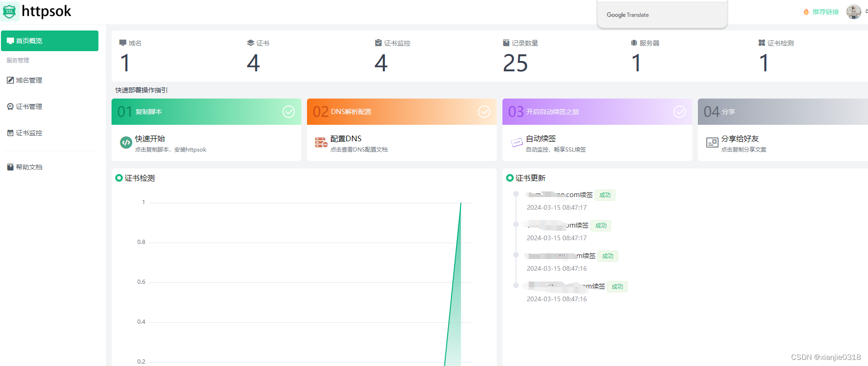The width and height of the screenshot is (868, 366).
Task: Click the 服务管理 sidebar section label
Action: point(18,61)
